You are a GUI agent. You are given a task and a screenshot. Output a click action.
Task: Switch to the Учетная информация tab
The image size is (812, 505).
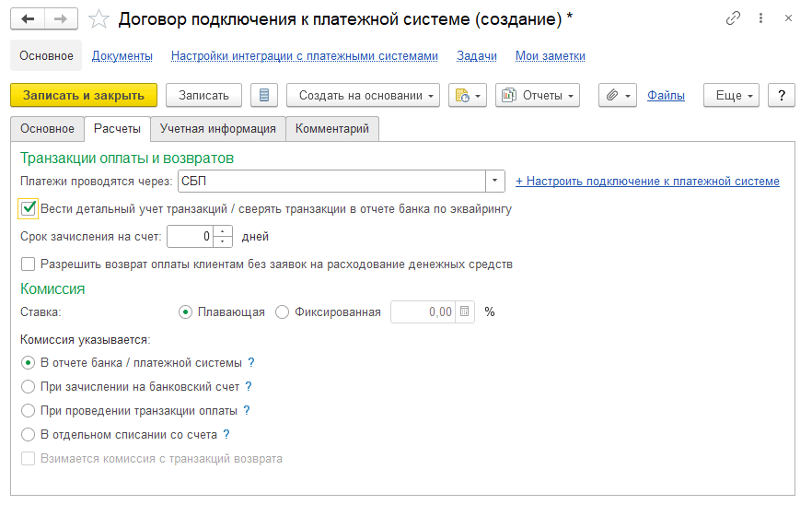click(x=217, y=129)
